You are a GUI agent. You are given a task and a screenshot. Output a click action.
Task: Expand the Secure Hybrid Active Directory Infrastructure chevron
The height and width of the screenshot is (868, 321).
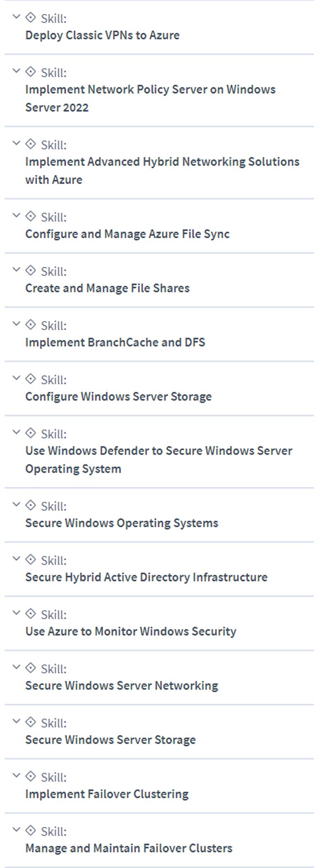pos(16,559)
